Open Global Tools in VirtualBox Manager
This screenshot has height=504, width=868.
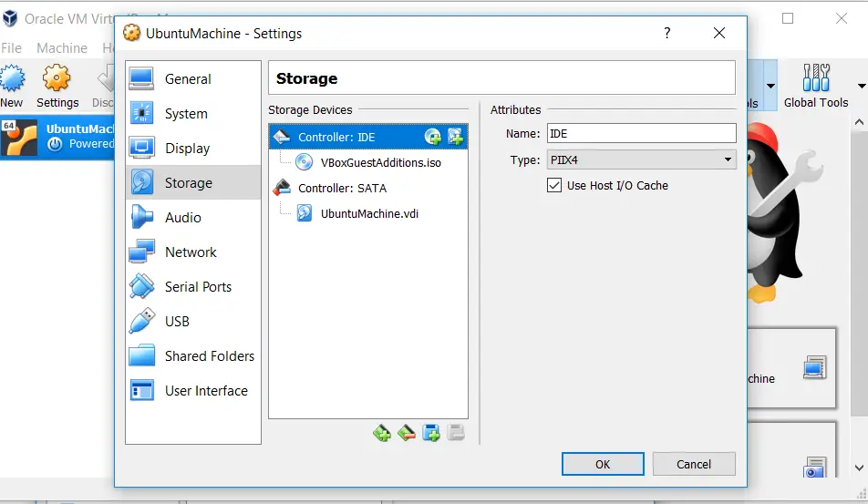pos(816,87)
